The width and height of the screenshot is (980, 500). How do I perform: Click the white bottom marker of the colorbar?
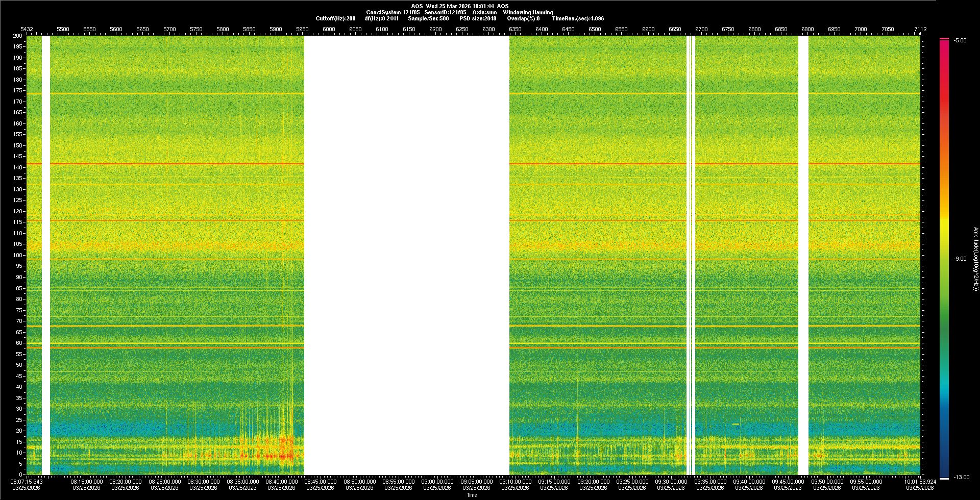click(x=944, y=479)
